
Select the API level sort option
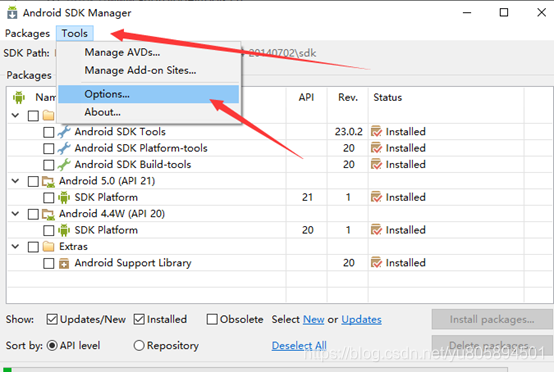[x=52, y=346]
